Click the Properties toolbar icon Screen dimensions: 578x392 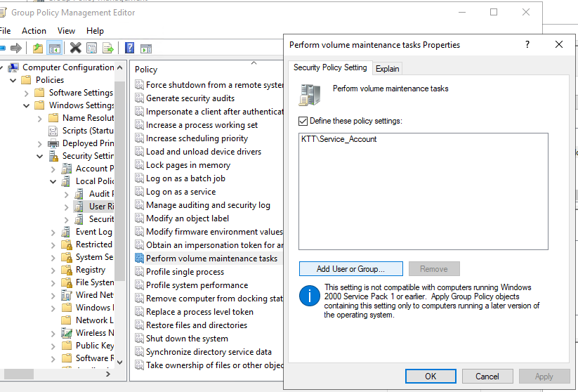point(92,48)
